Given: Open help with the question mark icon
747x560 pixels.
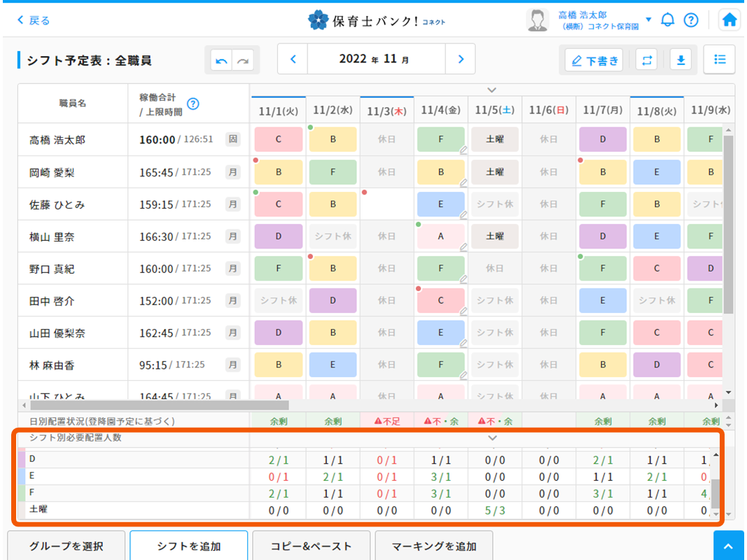Looking at the screenshot, I should (692, 20).
